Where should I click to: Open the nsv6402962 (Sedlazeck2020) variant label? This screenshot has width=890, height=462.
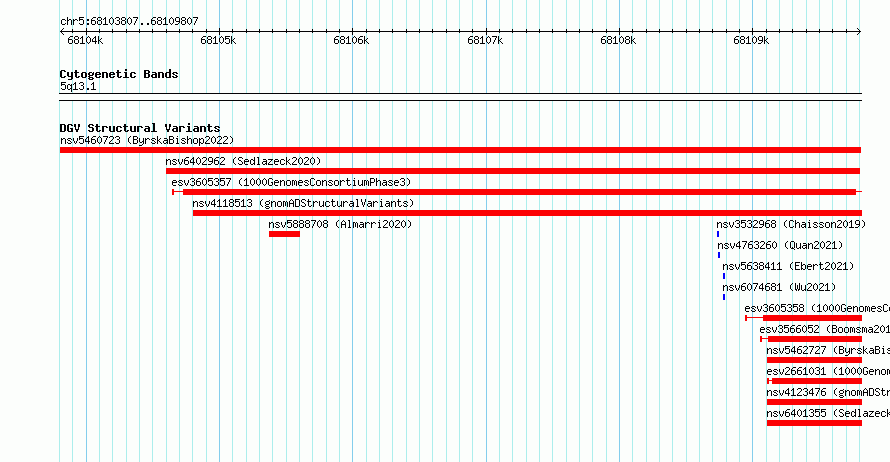[x=244, y=161]
